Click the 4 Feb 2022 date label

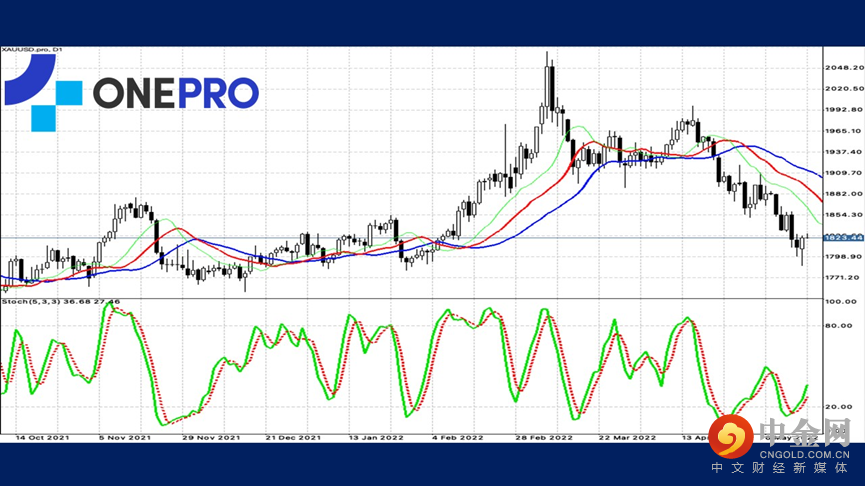pyautogui.click(x=458, y=437)
